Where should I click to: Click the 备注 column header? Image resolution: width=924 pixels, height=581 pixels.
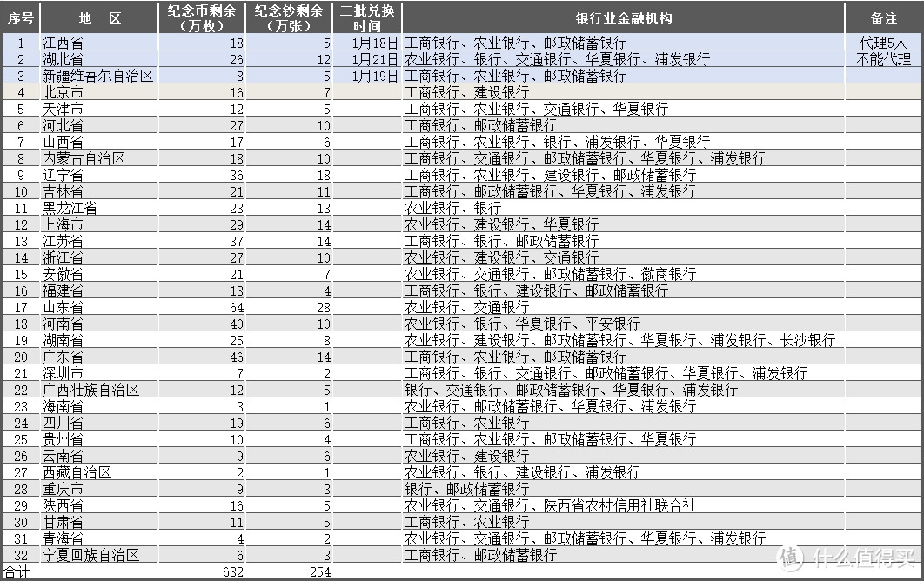(x=884, y=18)
